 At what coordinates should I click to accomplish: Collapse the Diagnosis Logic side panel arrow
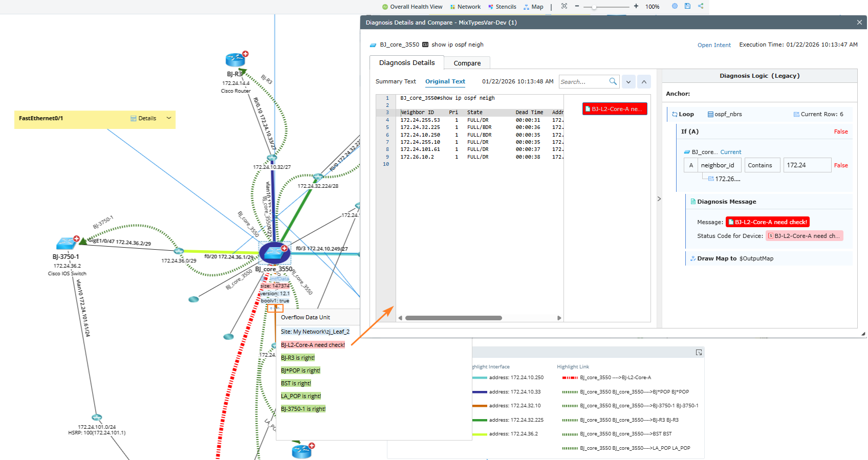pos(659,199)
